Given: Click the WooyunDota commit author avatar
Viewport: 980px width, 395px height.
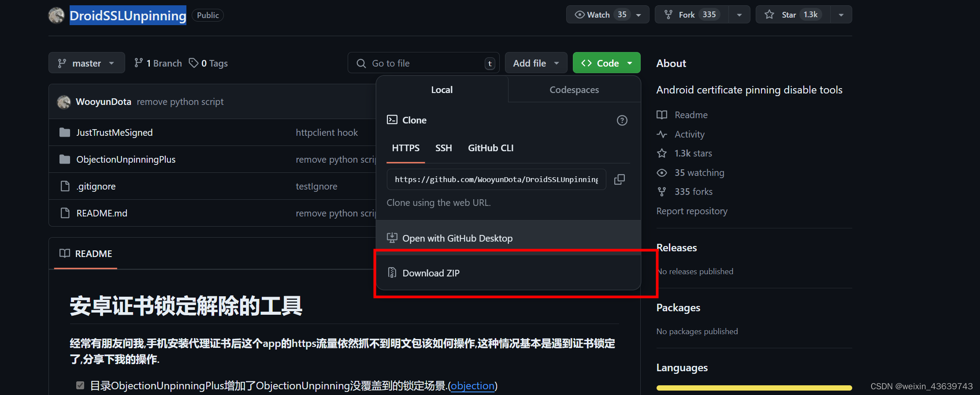Looking at the screenshot, I should pos(64,102).
